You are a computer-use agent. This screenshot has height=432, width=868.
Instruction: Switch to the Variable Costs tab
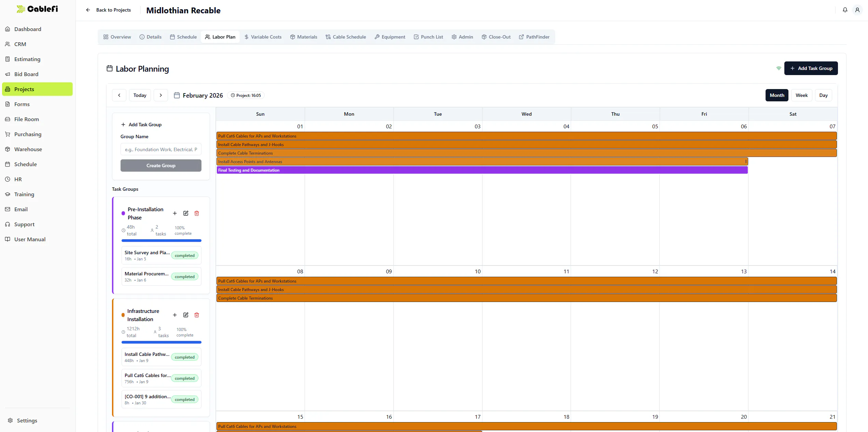click(x=263, y=37)
